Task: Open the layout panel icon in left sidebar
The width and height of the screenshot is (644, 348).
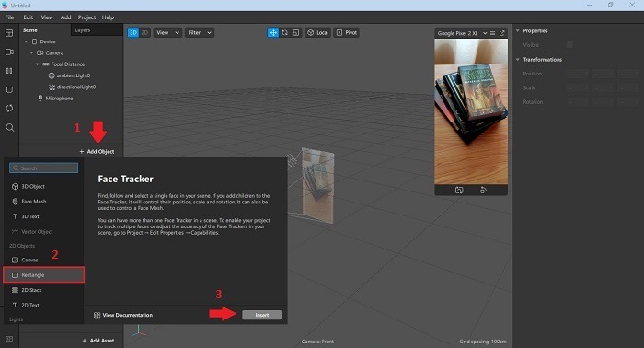Action: (9, 33)
